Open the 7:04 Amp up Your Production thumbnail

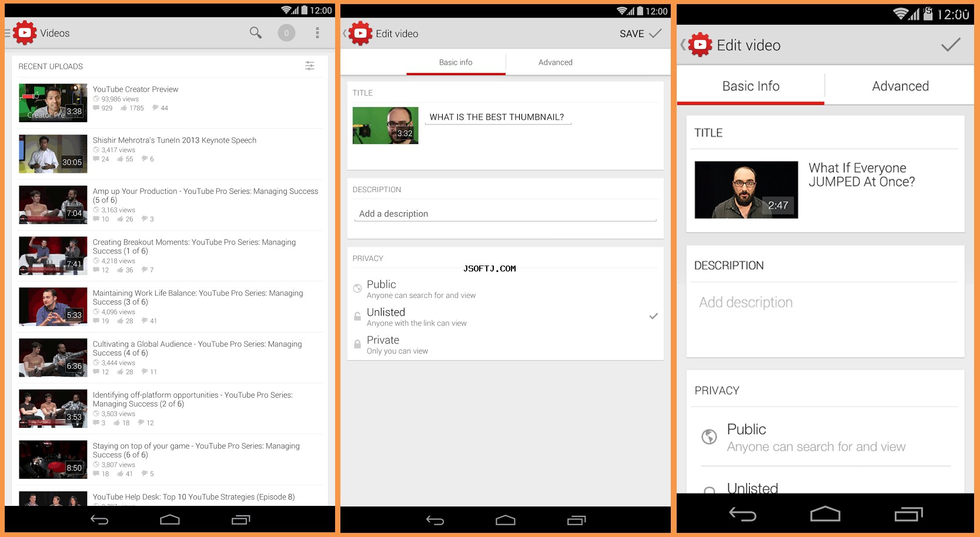53,205
